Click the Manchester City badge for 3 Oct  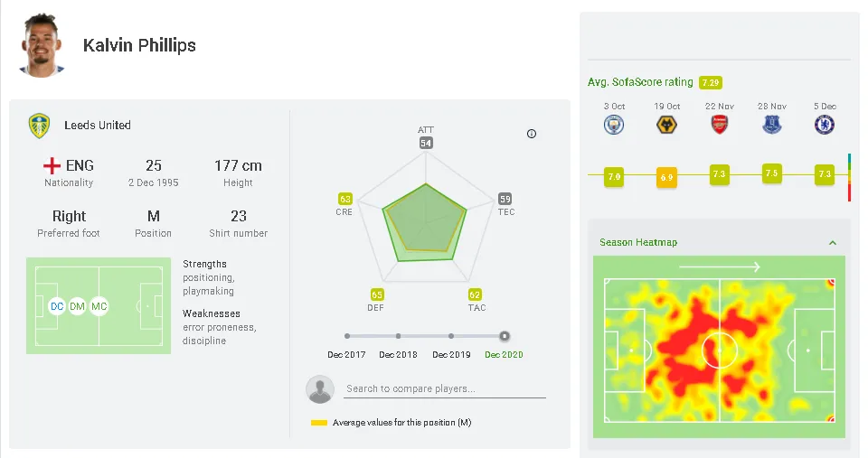click(615, 125)
